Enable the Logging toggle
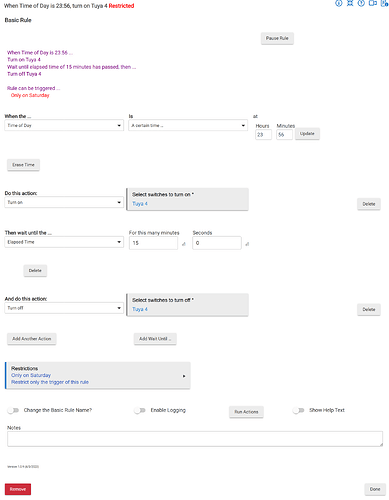 click(140, 410)
